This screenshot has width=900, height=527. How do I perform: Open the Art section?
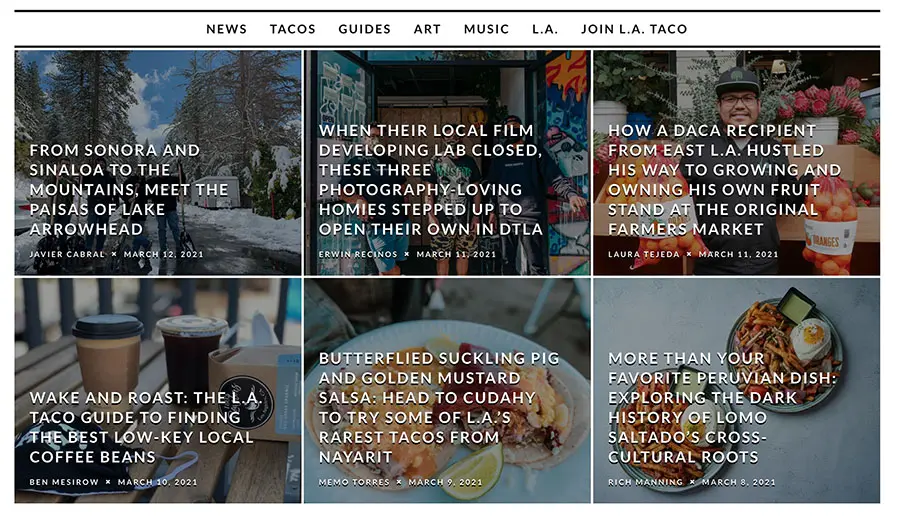427,29
